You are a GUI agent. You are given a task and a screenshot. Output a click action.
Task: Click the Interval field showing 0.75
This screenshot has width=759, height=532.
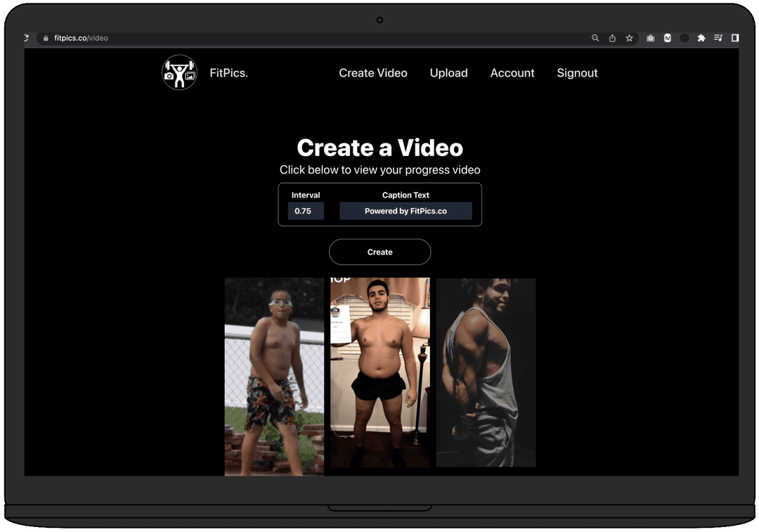(x=306, y=211)
